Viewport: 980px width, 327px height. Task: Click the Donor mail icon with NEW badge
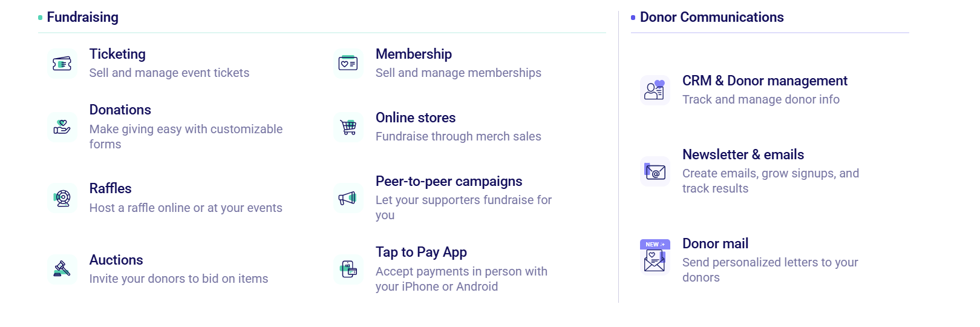[x=655, y=258]
